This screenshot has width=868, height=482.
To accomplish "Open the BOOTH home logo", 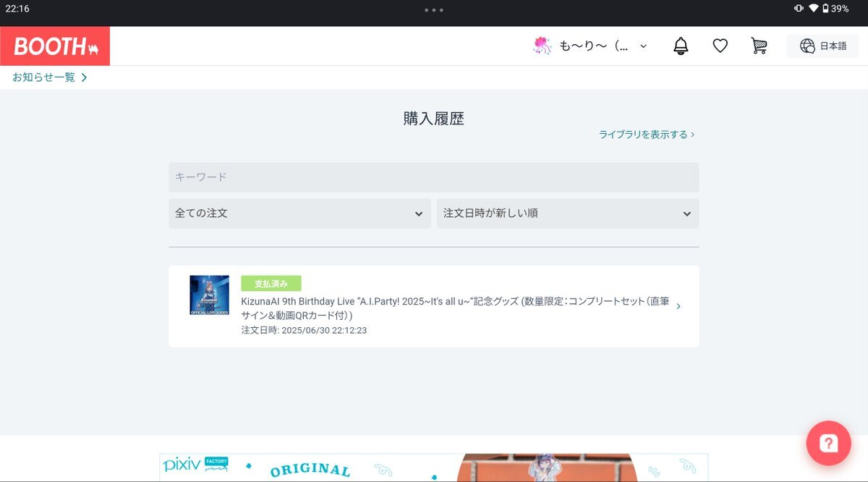I will pyautogui.click(x=55, y=46).
